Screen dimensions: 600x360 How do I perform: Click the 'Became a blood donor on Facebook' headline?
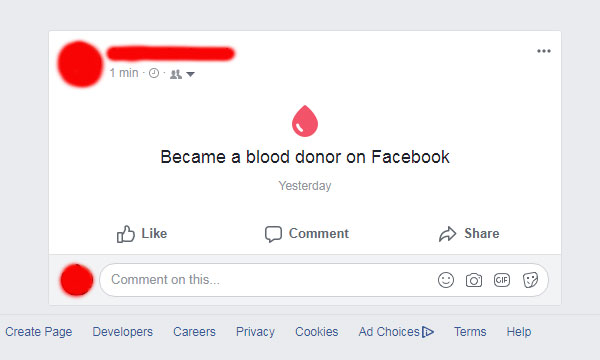click(x=305, y=157)
